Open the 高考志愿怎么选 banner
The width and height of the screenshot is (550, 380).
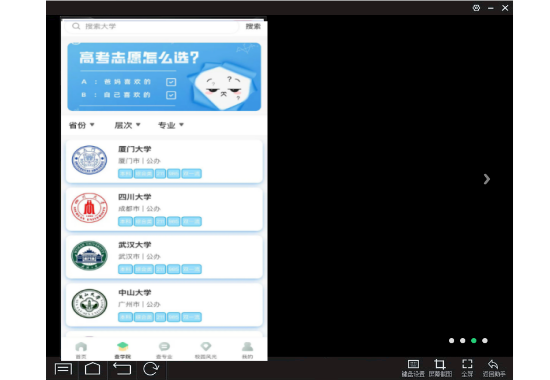click(164, 76)
